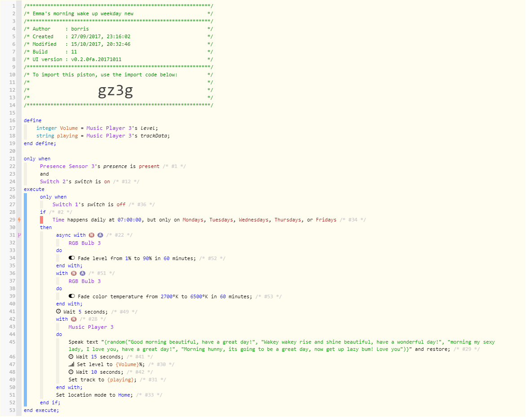529x420 pixels.
Task: Click Music Player 3's trackData on line 18
Action: (127, 137)
